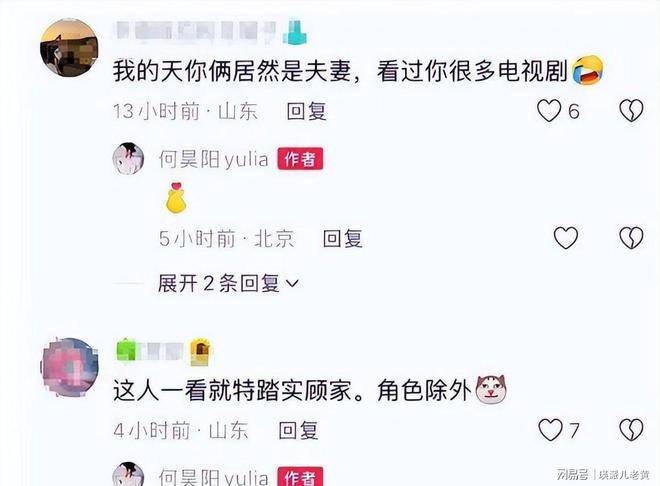This screenshot has width=660, height=486.
Task: Reply to the author's 5小时前 北京 comment
Action: coord(342,239)
